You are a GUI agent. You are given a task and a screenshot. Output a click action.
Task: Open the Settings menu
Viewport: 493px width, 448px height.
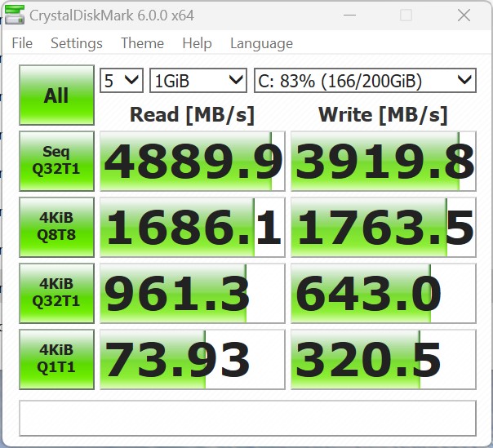(x=77, y=43)
